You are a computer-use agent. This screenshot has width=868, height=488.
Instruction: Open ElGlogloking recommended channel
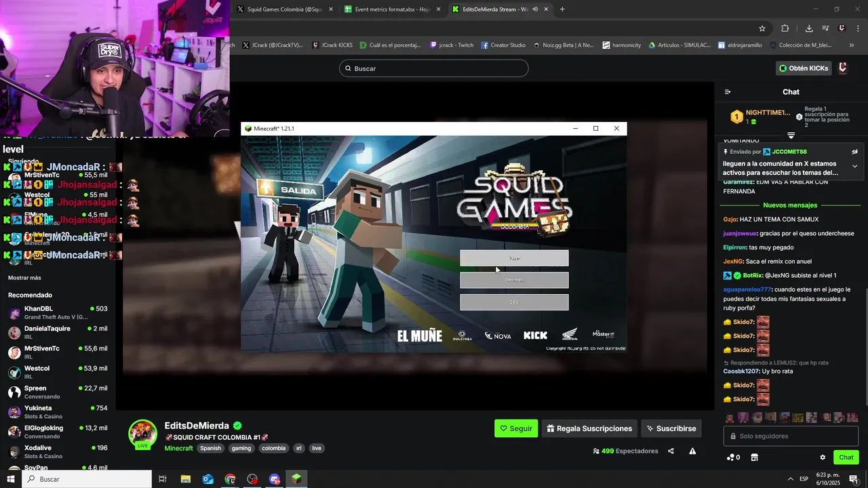click(58, 431)
